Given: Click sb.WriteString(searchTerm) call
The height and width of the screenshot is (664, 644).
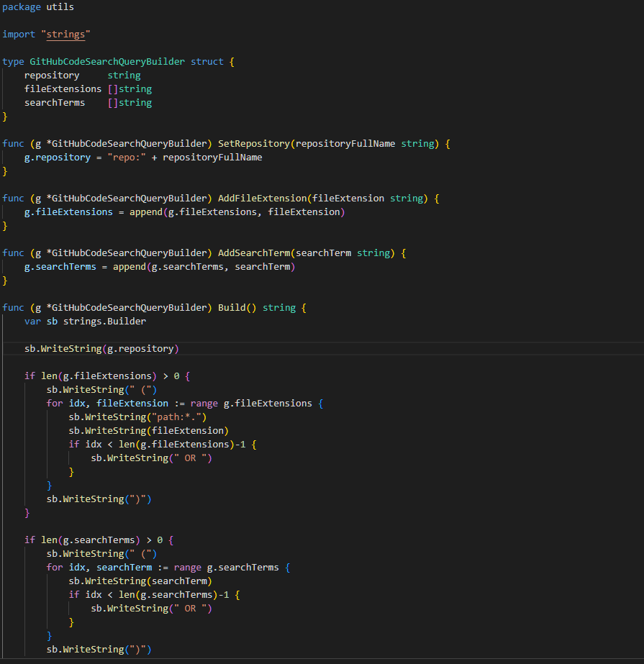Looking at the screenshot, I should coord(140,581).
